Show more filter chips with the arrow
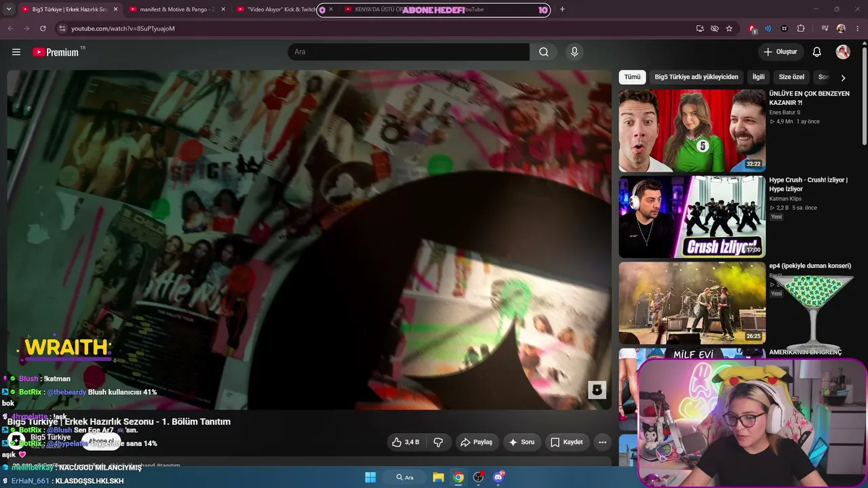This screenshot has width=868, height=488. click(843, 78)
